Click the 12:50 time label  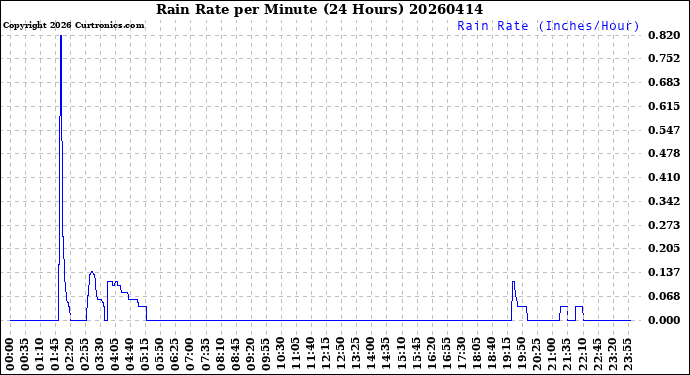[x=341, y=355]
